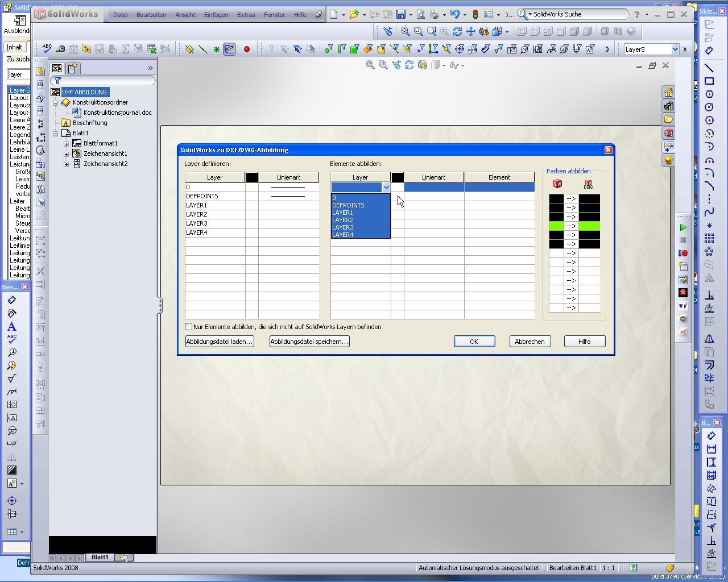Screen dimensions: 728x582
Task: Click the Print icon in toolbar
Action: (x=434, y=15)
